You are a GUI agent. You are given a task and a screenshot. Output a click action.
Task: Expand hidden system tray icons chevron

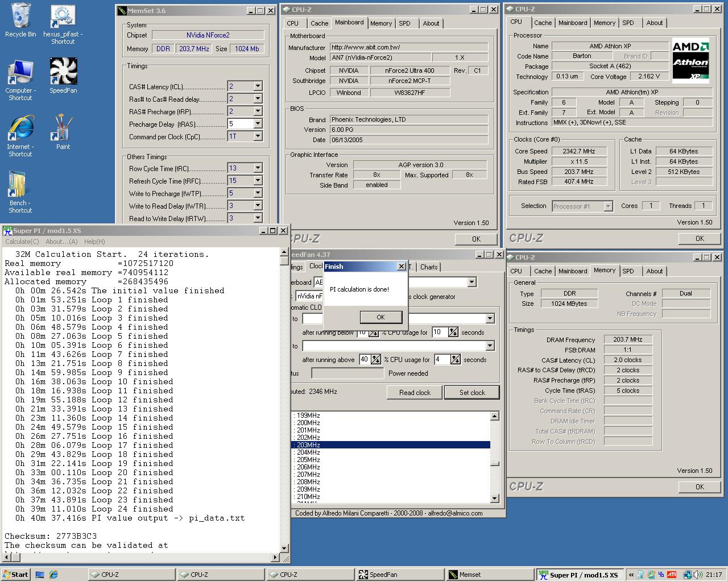[631, 575]
